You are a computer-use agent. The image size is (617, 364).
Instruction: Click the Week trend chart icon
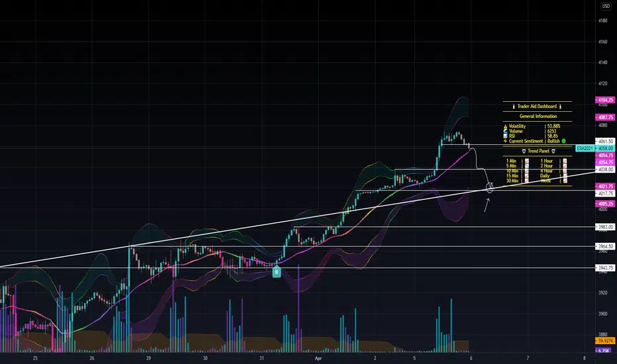[565, 181]
